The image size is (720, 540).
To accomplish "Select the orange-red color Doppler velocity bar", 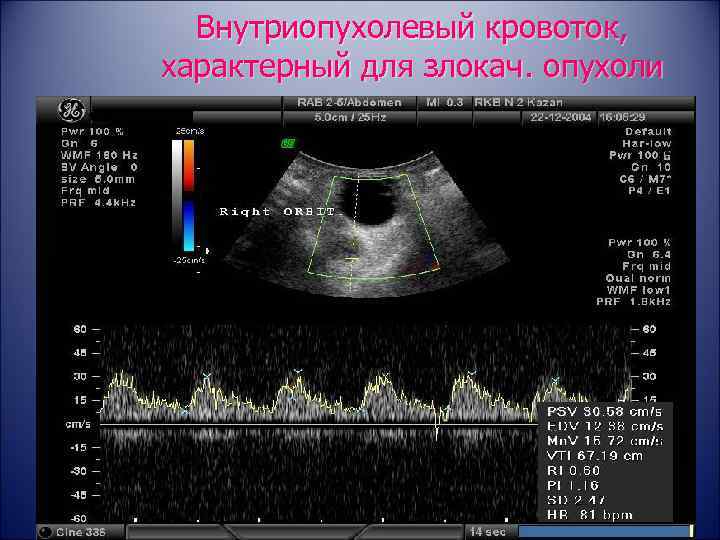I will (x=189, y=166).
